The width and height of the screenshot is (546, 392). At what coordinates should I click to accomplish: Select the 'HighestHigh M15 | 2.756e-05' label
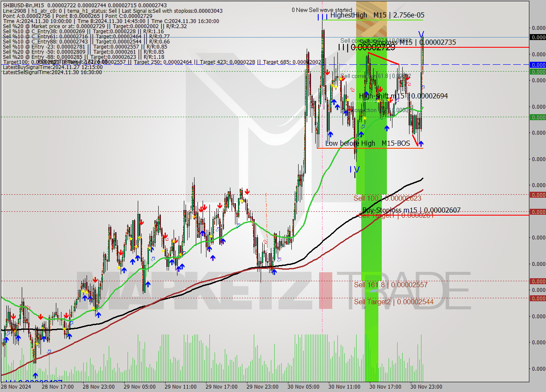click(x=377, y=15)
